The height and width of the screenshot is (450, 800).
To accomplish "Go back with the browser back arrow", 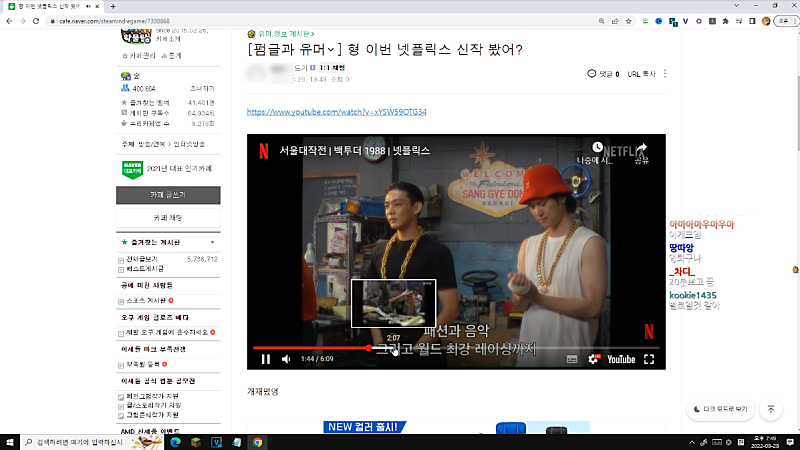I will 9,21.
